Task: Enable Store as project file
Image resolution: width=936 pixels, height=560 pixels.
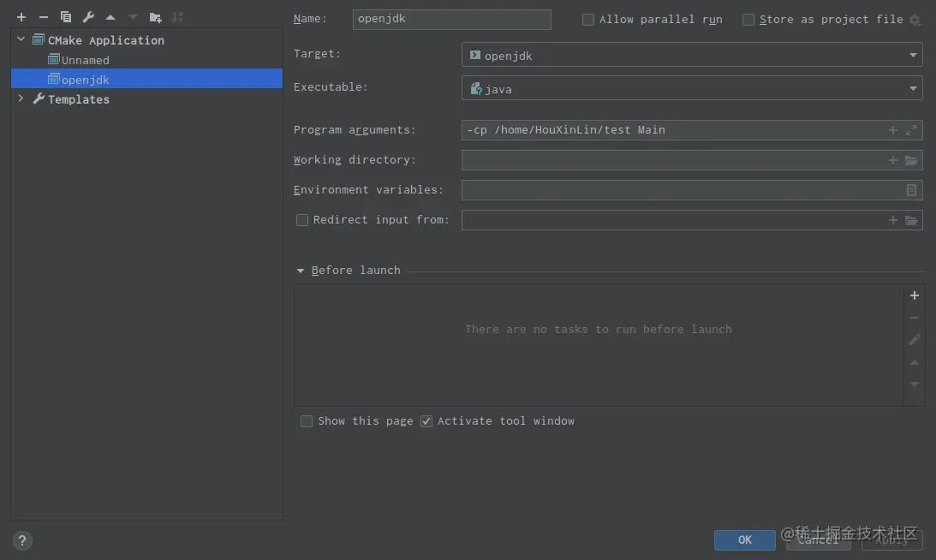Action: pyautogui.click(x=748, y=20)
